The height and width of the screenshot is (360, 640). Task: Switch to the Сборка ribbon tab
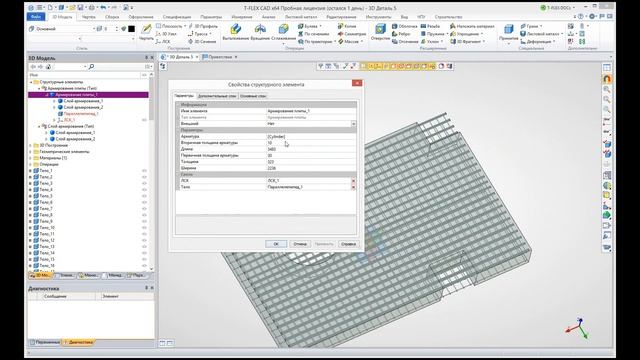tap(112, 17)
